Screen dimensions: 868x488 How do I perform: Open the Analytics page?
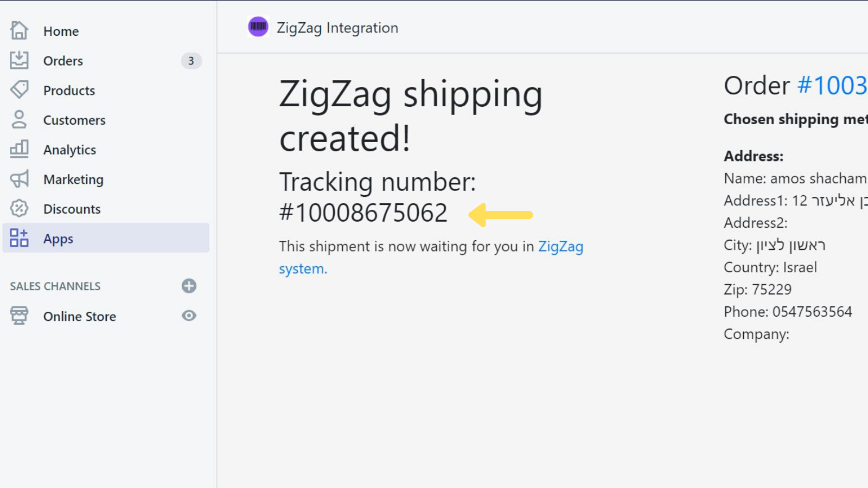tap(69, 150)
